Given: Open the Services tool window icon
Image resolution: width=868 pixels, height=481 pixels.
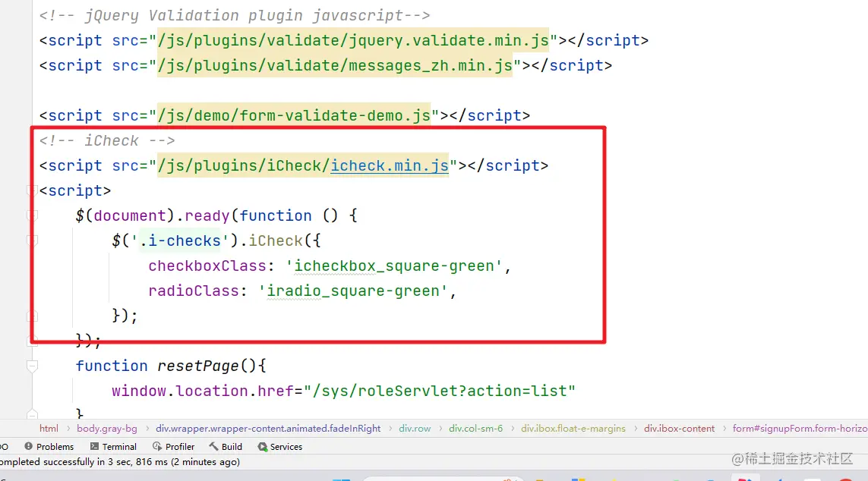Looking at the screenshot, I should coord(263,446).
